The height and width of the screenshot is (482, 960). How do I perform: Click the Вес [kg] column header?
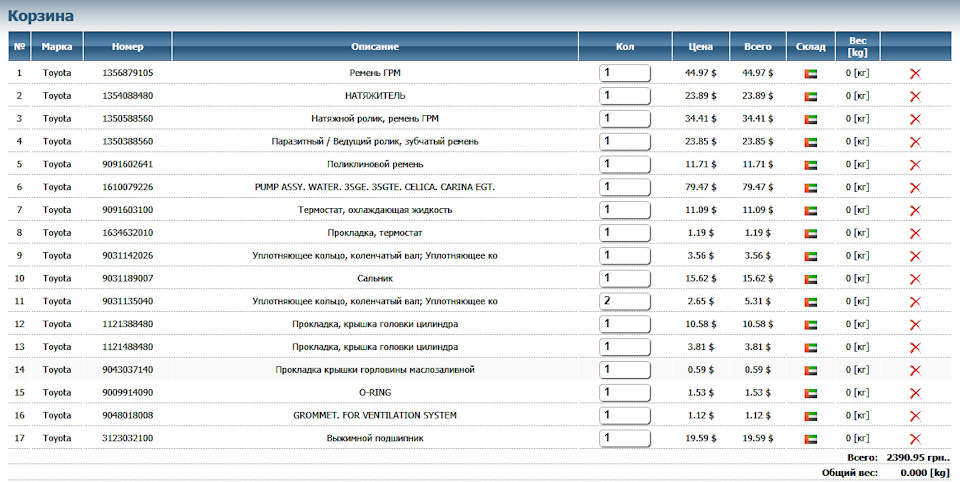pyautogui.click(x=858, y=47)
